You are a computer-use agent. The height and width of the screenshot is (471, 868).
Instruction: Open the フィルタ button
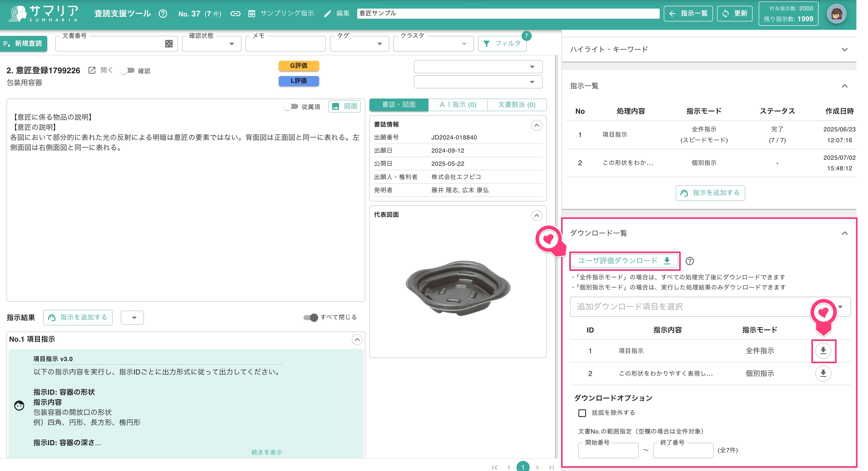(502, 43)
